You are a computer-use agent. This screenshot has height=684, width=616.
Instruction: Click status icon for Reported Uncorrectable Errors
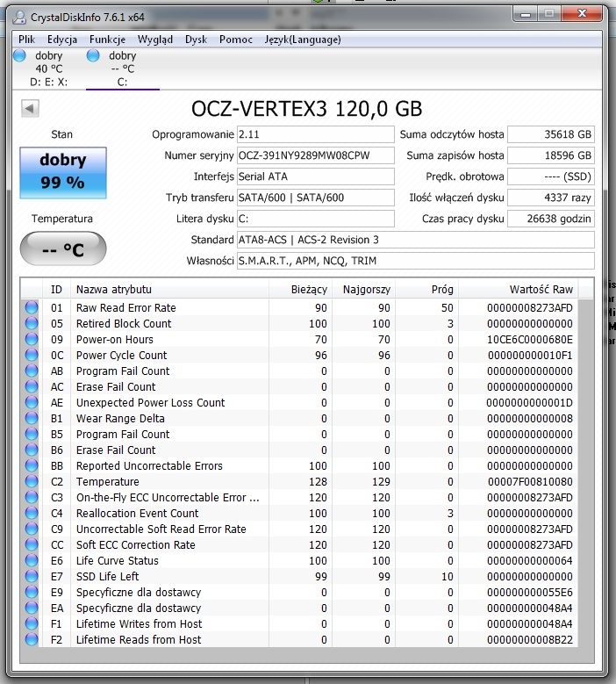tap(32, 465)
